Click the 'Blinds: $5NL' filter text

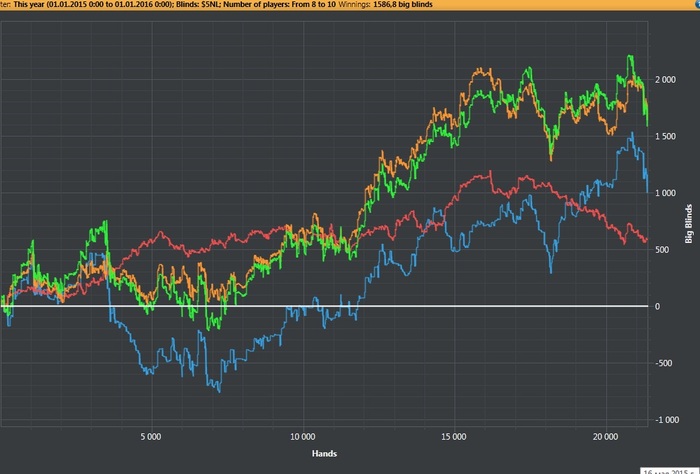point(196,4)
